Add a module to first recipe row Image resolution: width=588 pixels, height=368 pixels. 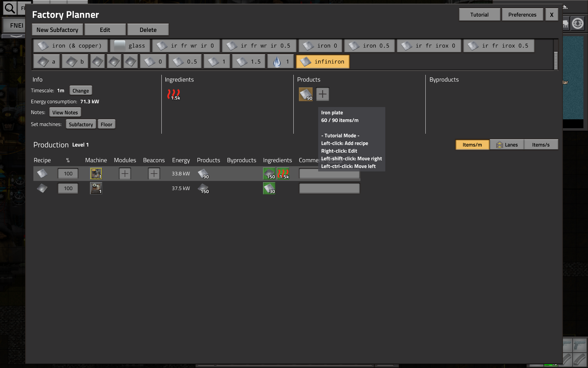click(x=125, y=174)
